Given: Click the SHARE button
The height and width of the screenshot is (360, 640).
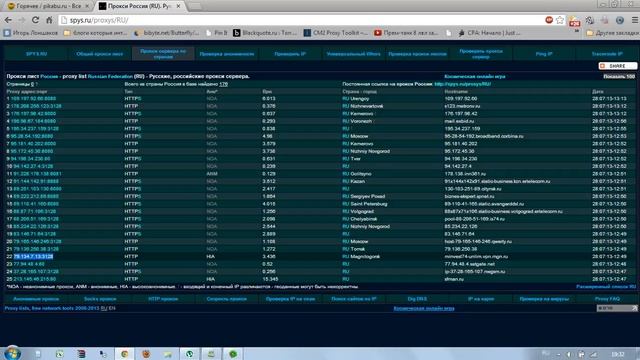Looking at the screenshot, I should click(617, 66).
